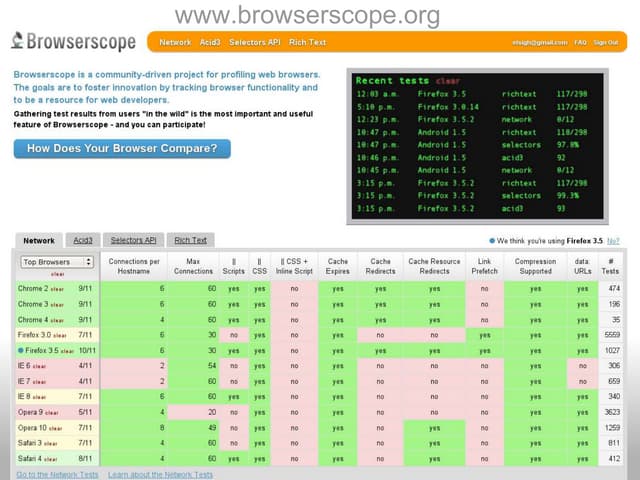Screen dimensions: 640x480
Task: Click the How Does Your Browser Compare button
Action: (x=122, y=148)
